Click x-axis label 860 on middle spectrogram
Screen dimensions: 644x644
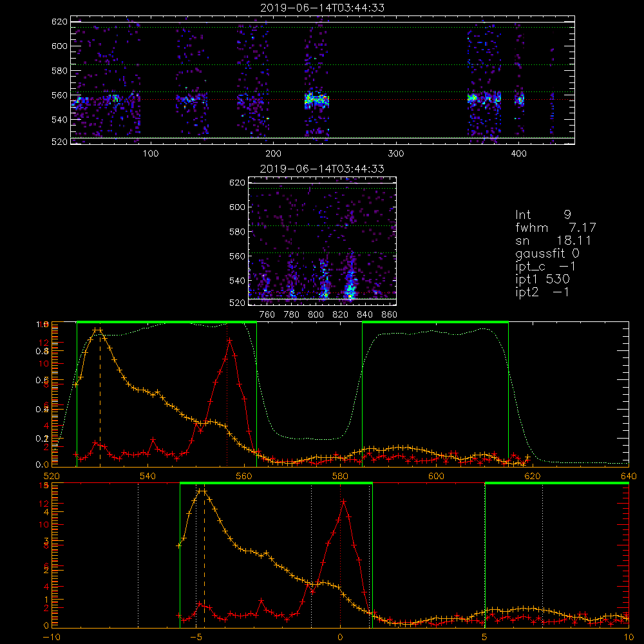click(390, 315)
